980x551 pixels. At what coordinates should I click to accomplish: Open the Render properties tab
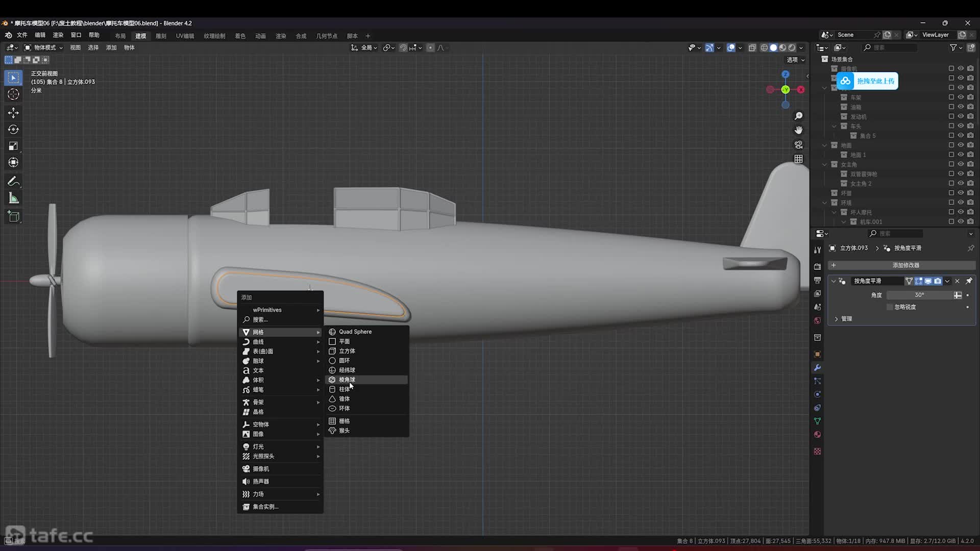click(817, 267)
